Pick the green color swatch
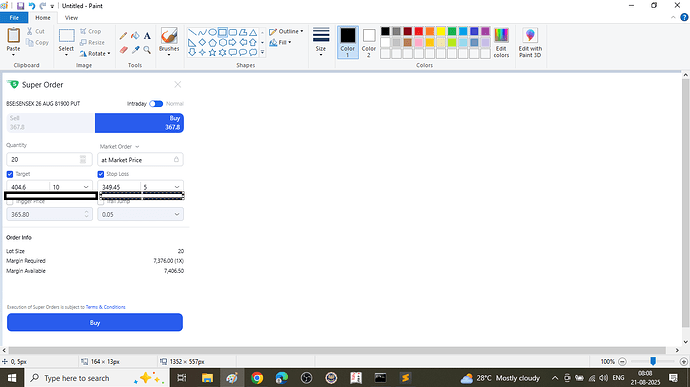This screenshot has width=690, height=387. pyautogui.click(x=452, y=31)
